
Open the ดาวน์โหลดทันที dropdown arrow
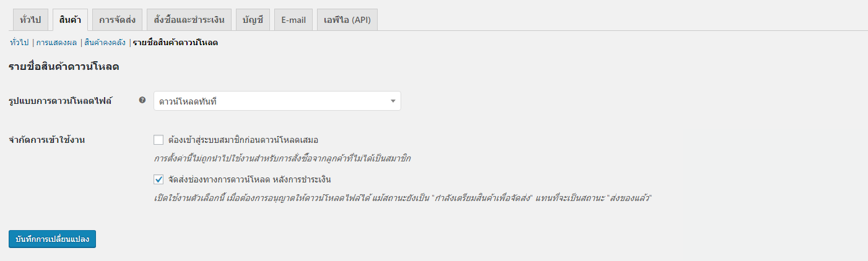(x=393, y=101)
